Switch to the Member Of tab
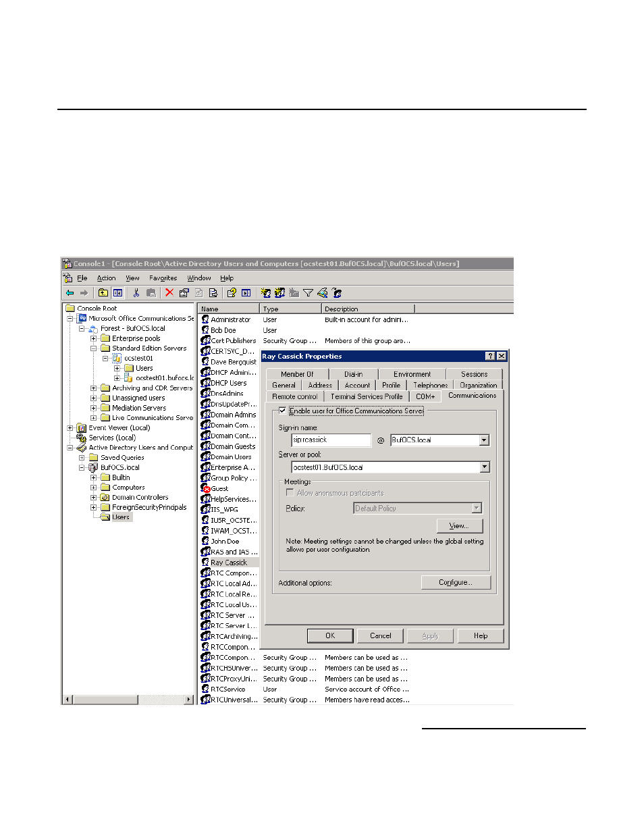 (297, 374)
